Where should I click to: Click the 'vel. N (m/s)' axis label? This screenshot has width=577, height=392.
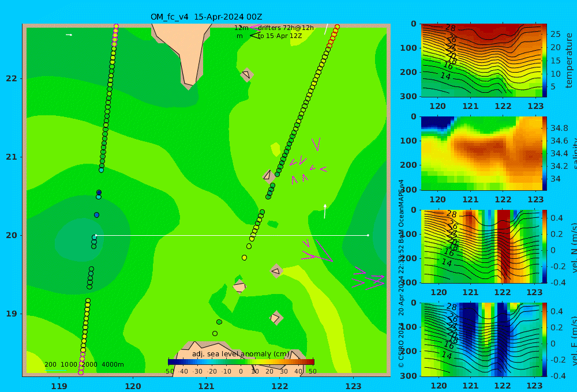point(574,247)
